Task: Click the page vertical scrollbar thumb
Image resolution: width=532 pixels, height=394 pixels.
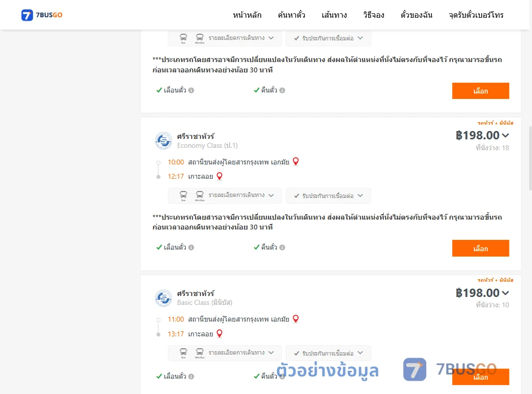Action: pos(531,158)
